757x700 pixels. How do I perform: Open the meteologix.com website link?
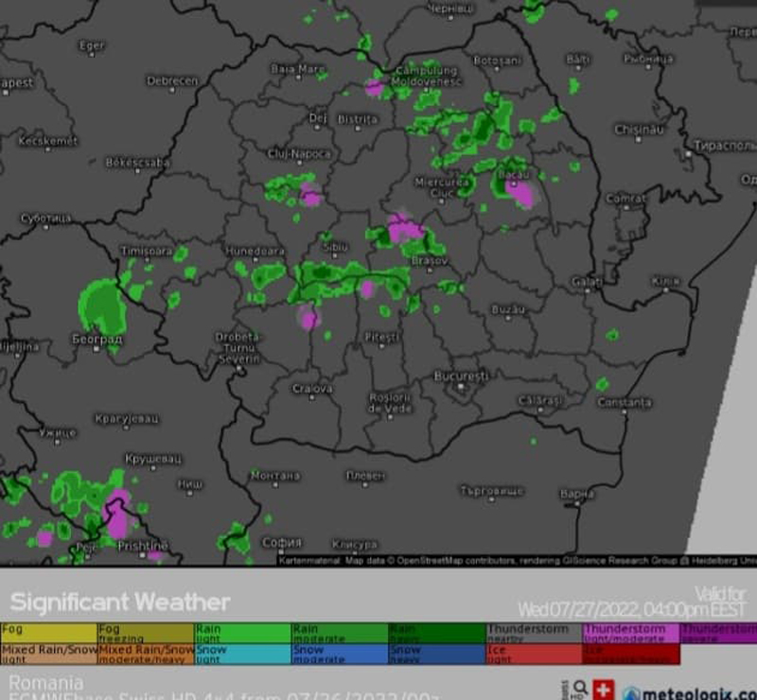[x=695, y=692]
